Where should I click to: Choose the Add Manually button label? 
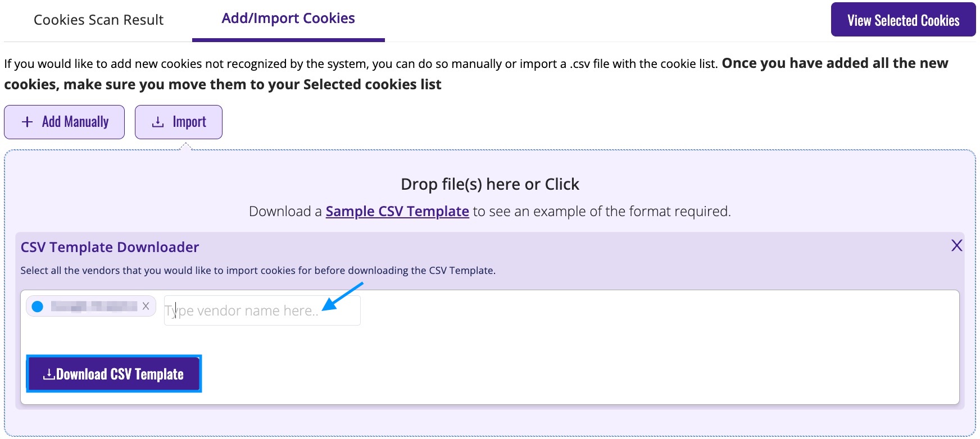tap(75, 122)
